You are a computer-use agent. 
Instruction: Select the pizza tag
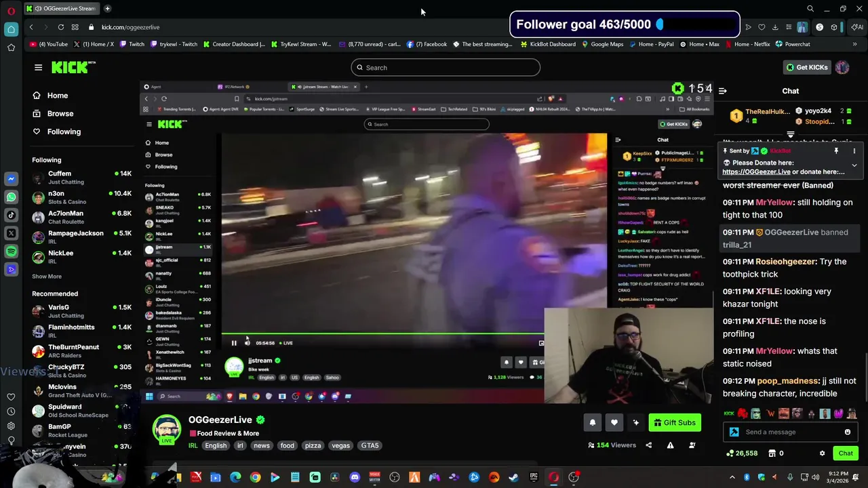tap(313, 445)
